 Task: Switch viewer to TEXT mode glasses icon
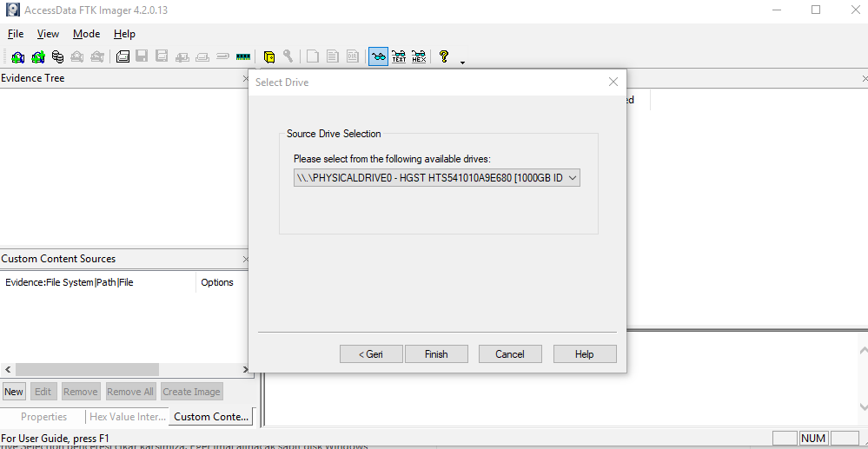399,56
